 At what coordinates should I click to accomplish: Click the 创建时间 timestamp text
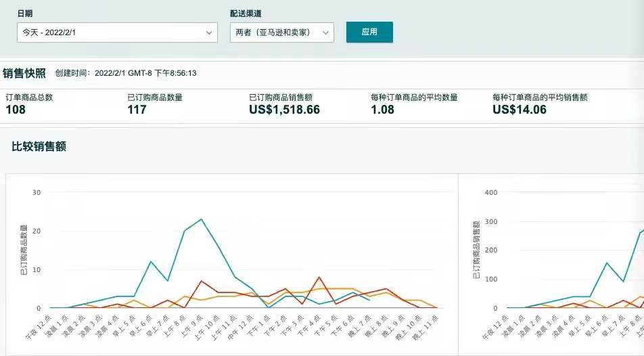(126, 73)
